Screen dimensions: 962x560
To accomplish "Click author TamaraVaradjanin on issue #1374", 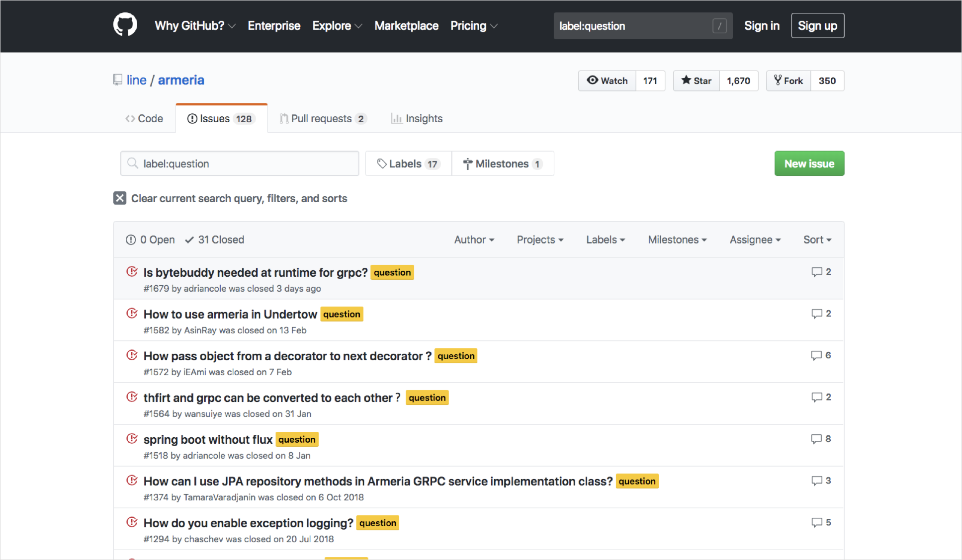I will click(x=219, y=497).
